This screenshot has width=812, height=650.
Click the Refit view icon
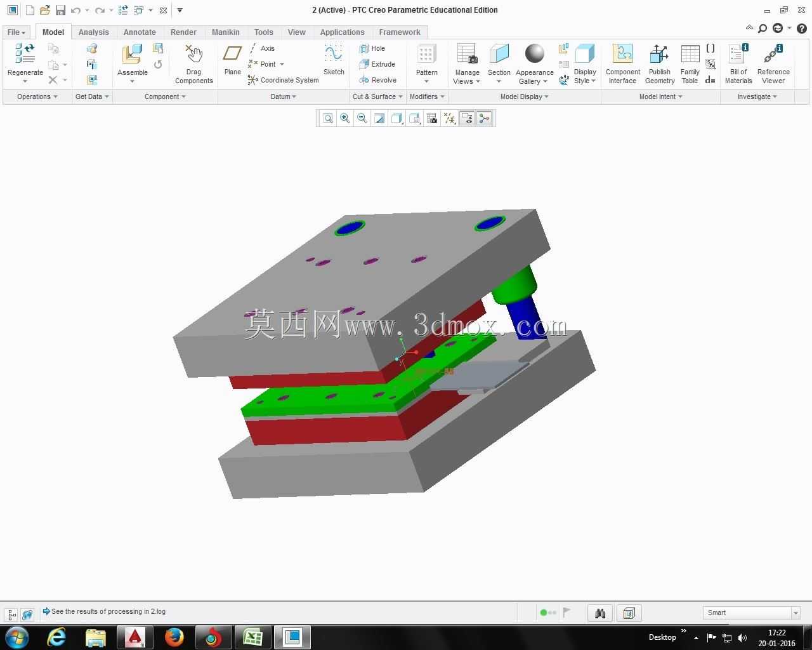pos(327,118)
